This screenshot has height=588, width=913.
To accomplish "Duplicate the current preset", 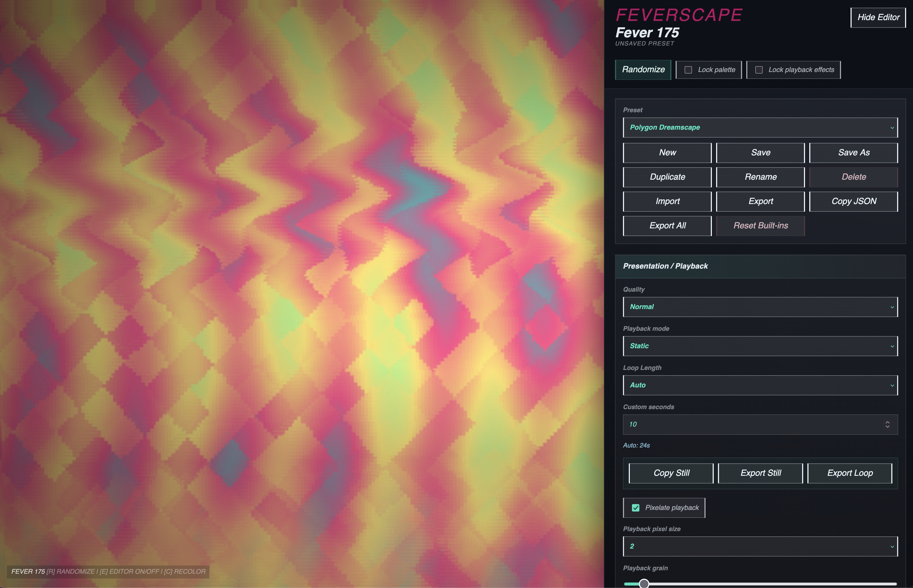I will pos(667,177).
